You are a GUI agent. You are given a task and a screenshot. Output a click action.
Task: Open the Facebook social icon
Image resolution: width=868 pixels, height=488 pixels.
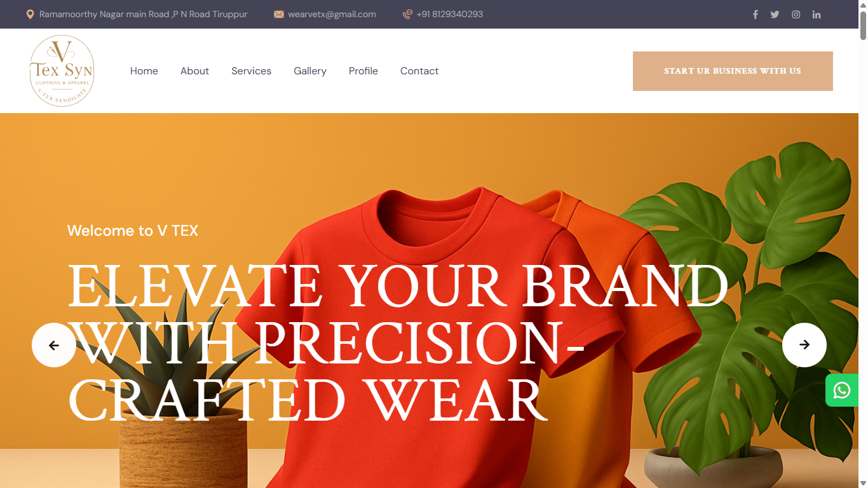[x=755, y=15]
